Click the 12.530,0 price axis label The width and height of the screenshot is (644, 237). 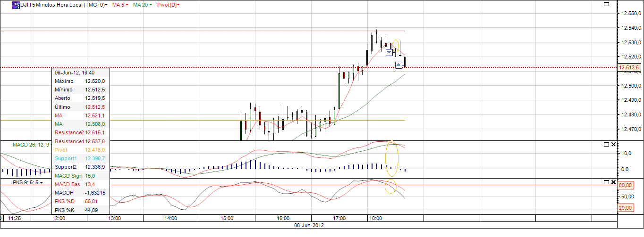[631, 42]
